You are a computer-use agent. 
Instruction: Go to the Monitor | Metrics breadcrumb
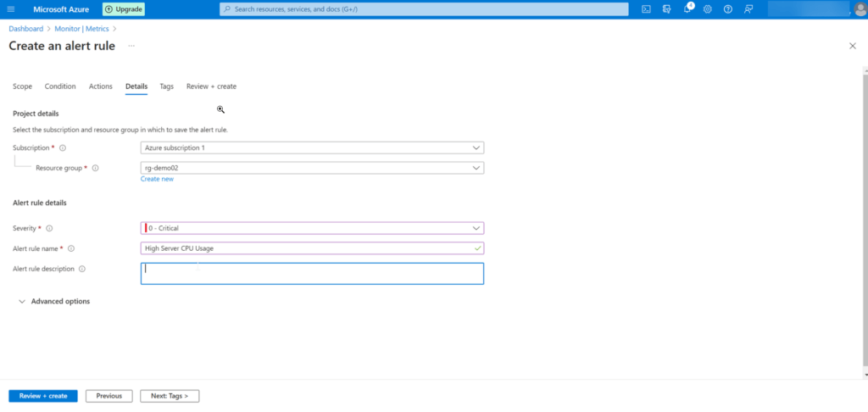coord(82,28)
